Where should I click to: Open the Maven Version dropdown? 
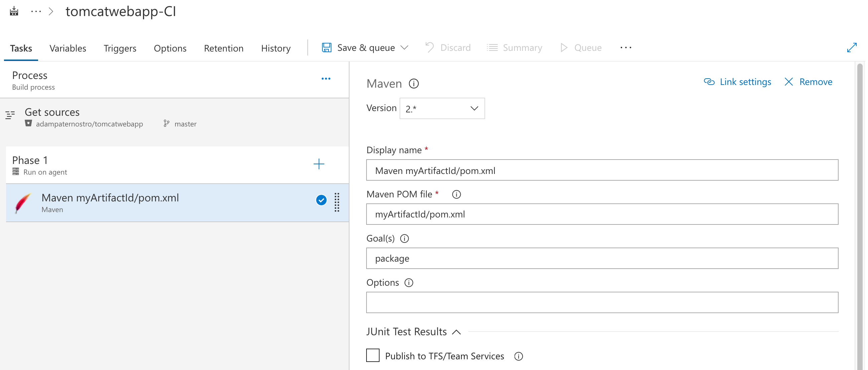pos(442,109)
